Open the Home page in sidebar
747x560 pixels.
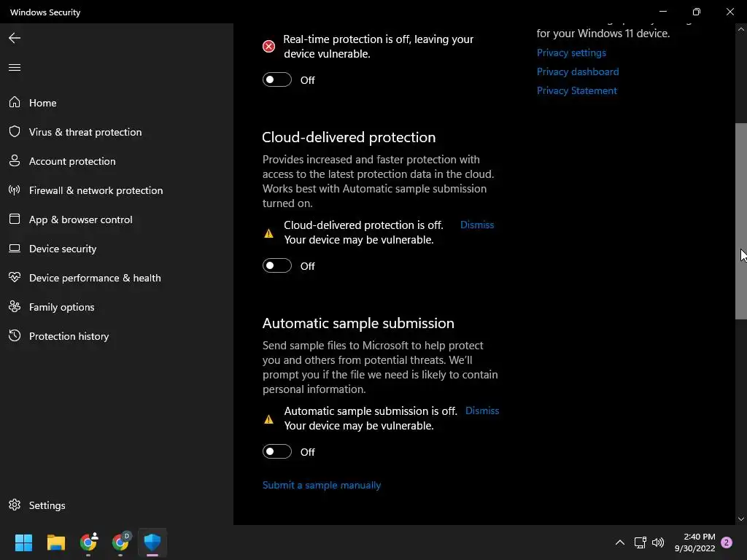tap(42, 103)
